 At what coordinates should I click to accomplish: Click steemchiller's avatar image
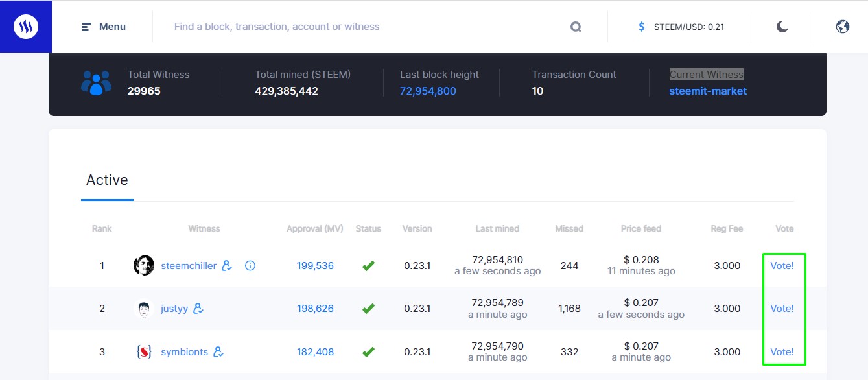pos(144,265)
